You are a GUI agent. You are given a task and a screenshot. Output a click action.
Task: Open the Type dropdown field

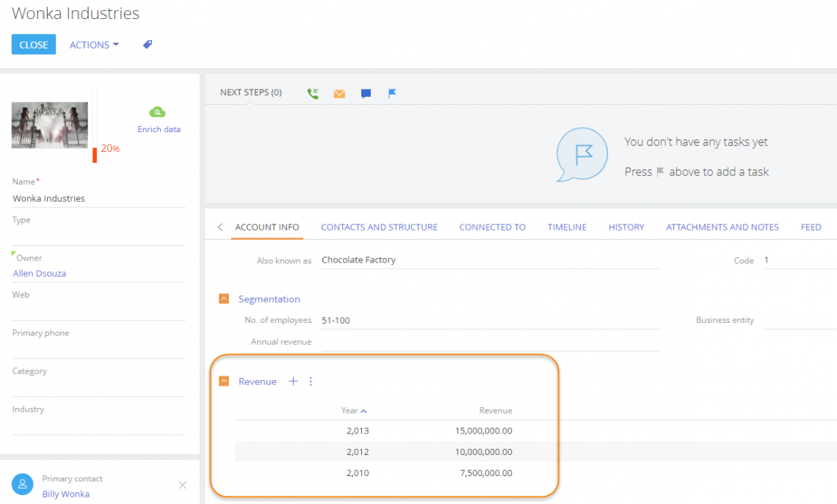pos(99,236)
